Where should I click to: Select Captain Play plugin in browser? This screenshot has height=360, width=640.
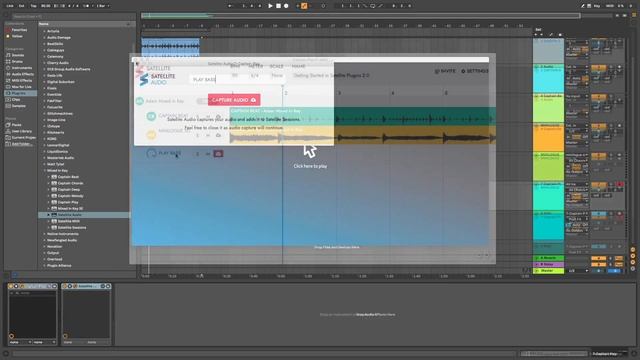coord(68,202)
